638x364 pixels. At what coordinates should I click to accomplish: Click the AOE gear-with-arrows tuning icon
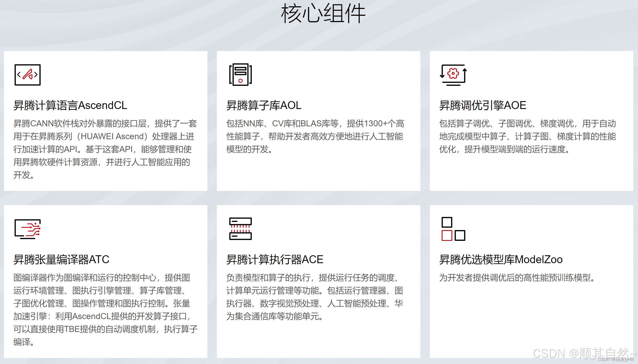(453, 75)
